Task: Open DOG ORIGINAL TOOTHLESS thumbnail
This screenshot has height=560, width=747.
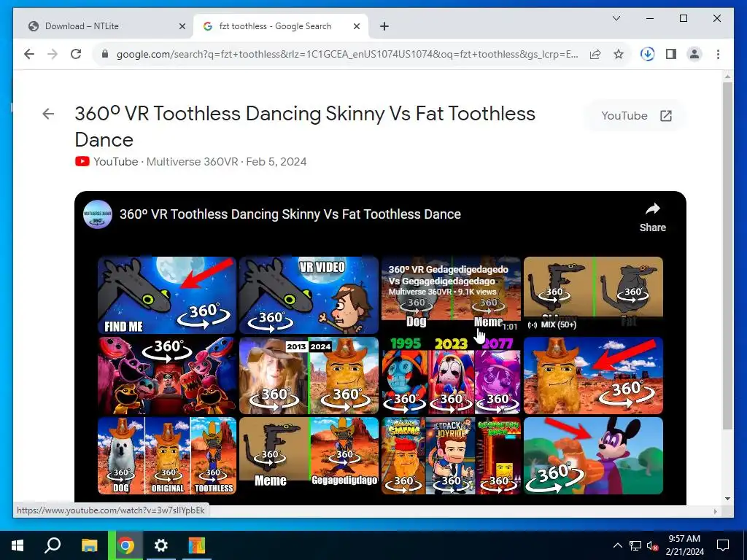Action: coord(167,456)
